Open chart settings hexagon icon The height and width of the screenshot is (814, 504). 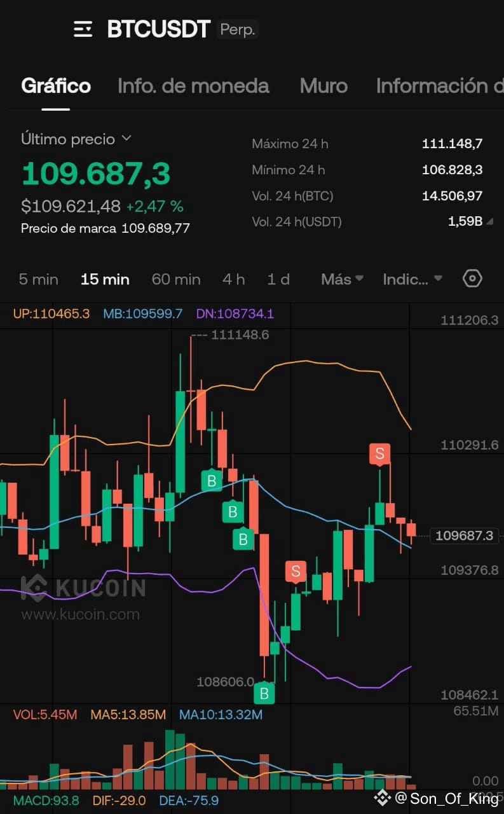[472, 279]
